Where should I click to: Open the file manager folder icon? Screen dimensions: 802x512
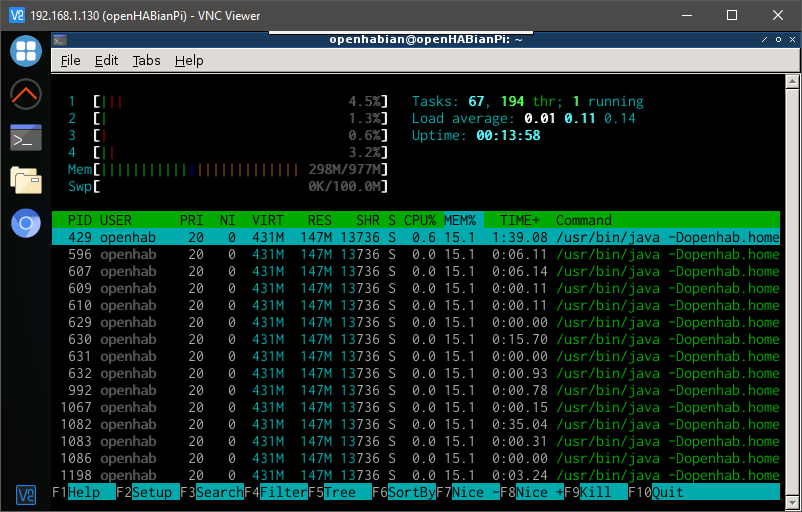(x=25, y=180)
